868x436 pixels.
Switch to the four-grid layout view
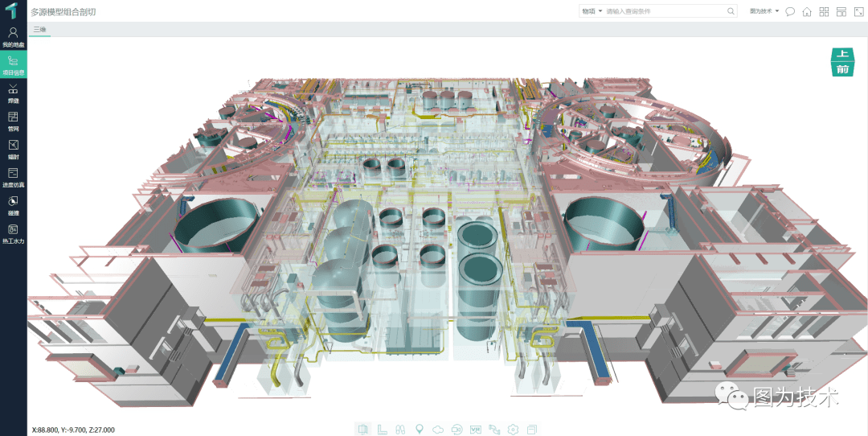click(x=824, y=11)
